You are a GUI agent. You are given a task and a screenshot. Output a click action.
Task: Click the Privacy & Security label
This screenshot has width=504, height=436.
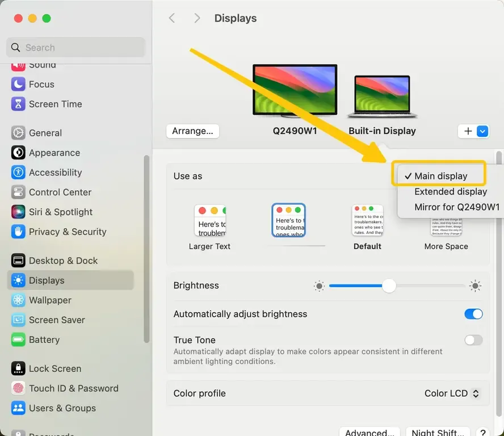[68, 232]
